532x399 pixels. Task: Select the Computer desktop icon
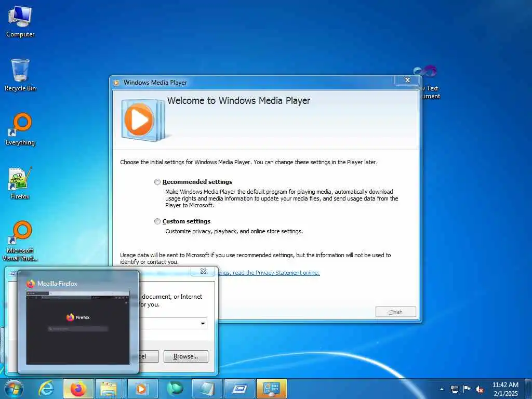click(20, 21)
